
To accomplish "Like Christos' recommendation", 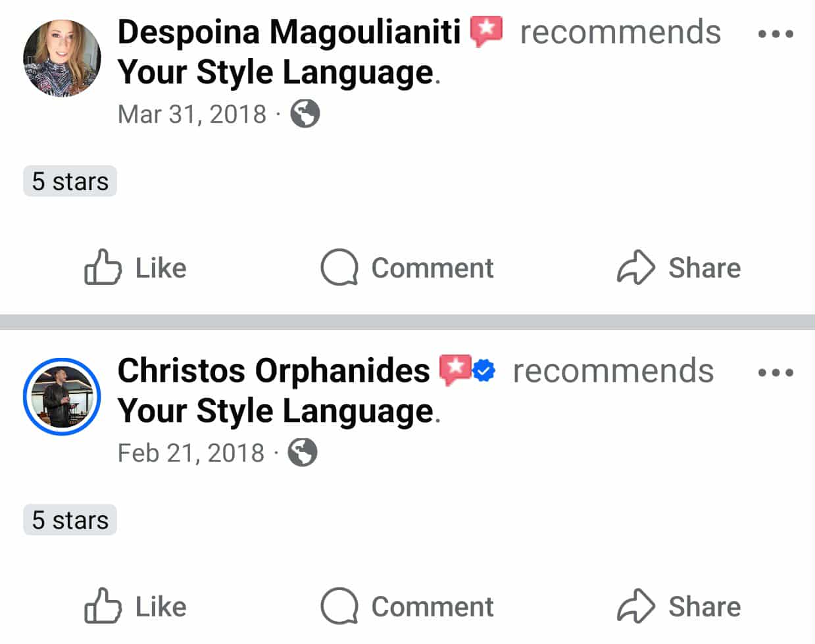I will click(x=136, y=607).
